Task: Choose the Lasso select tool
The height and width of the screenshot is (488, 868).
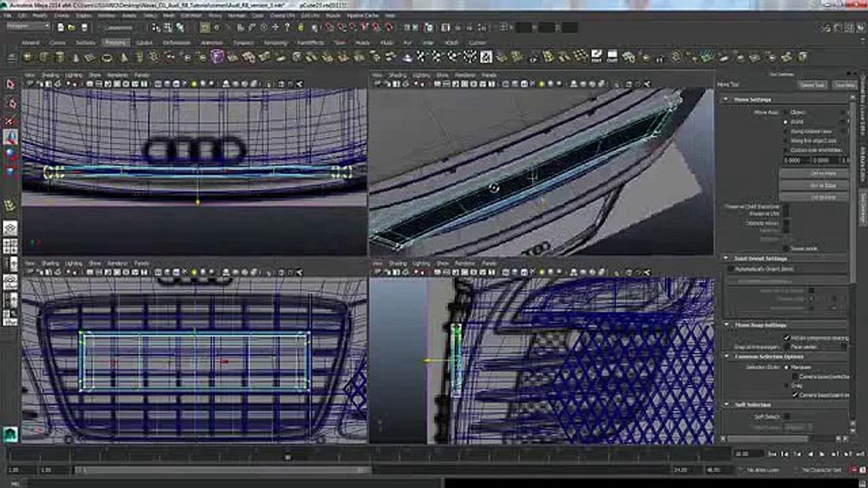Action: 10,103
